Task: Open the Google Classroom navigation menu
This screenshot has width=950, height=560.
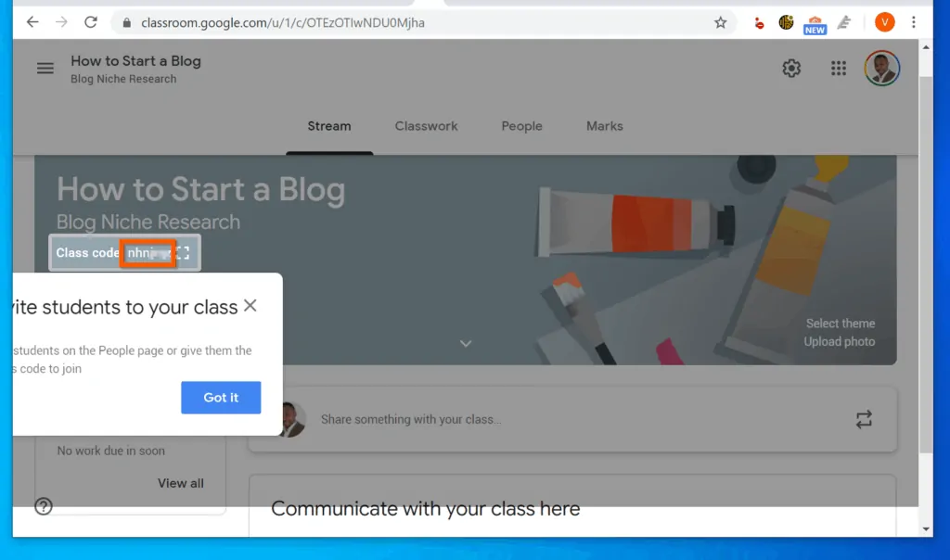Action: (x=45, y=68)
